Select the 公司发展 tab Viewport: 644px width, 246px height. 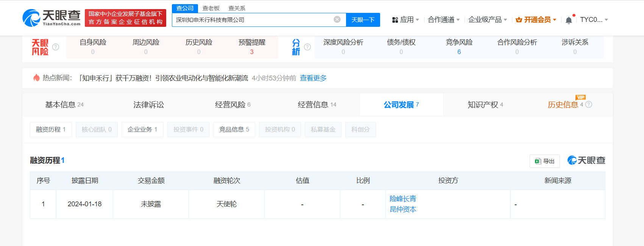click(401, 105)
